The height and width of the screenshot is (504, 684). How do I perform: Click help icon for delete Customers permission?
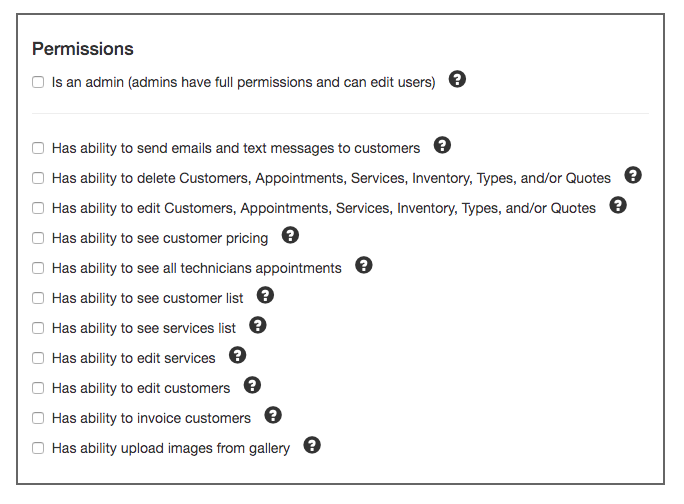[633, 175]
